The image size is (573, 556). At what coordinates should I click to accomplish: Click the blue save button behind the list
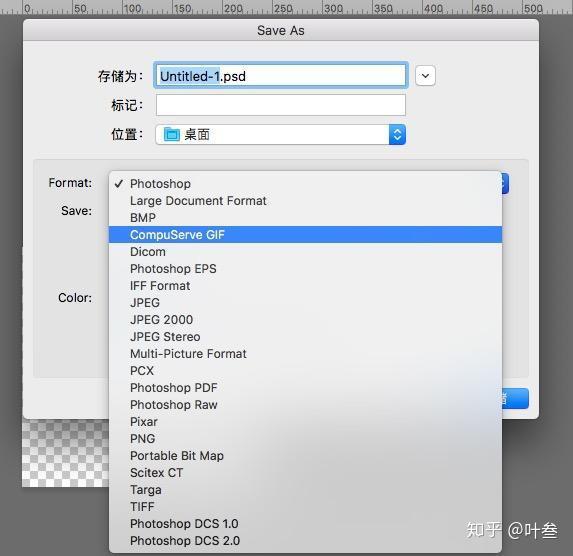pos(515,398)
